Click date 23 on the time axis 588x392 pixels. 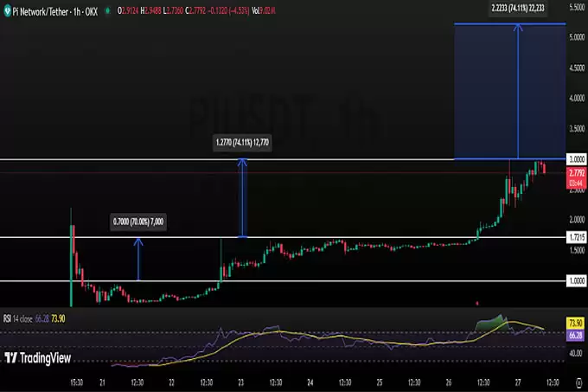click(x=240, y=382)
